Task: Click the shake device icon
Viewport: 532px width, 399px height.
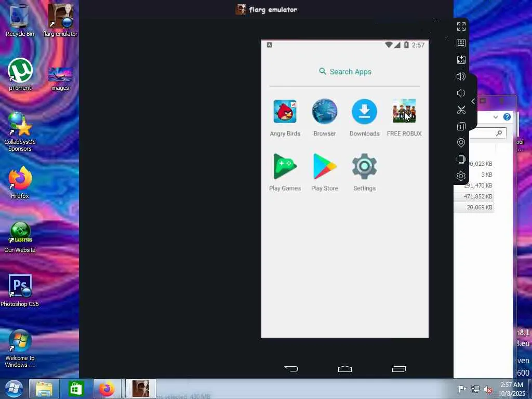Action: [x=461, y=159]
